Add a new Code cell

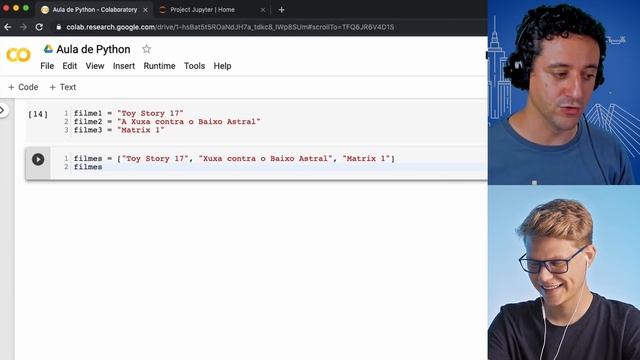(23, 87)
